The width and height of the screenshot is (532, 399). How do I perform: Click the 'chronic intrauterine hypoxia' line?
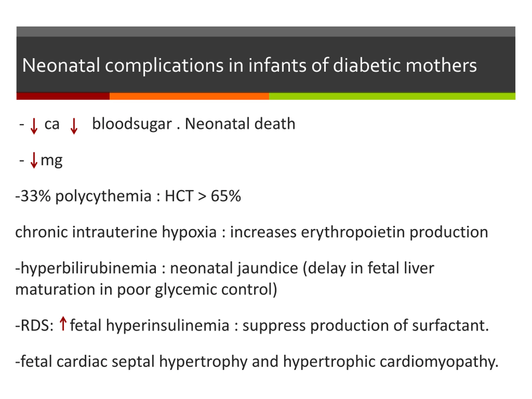252,232
